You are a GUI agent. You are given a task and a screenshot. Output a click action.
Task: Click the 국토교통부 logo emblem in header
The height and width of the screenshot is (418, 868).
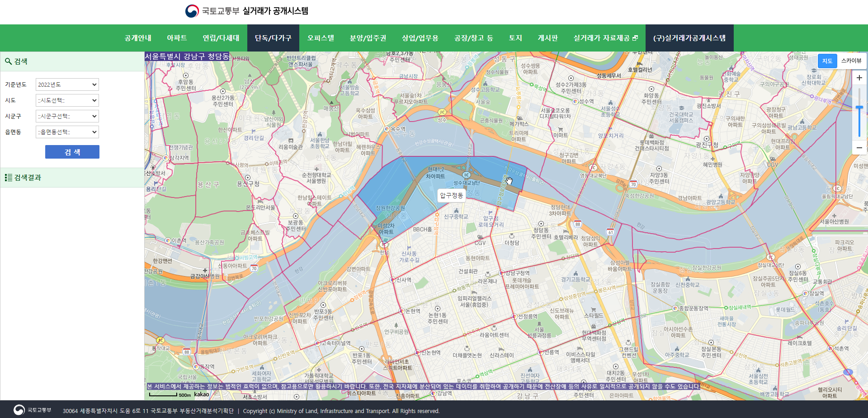click(x=192, y=11)
